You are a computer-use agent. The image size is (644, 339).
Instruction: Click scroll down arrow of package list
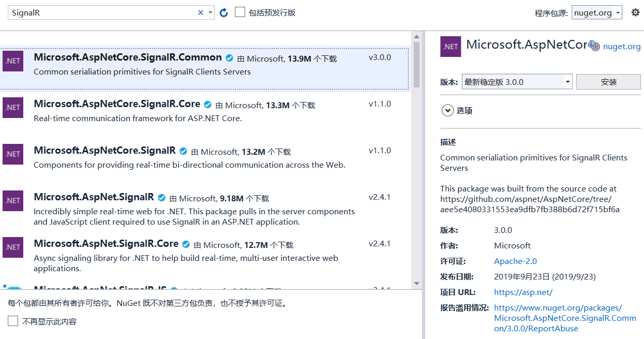[416, 284]
